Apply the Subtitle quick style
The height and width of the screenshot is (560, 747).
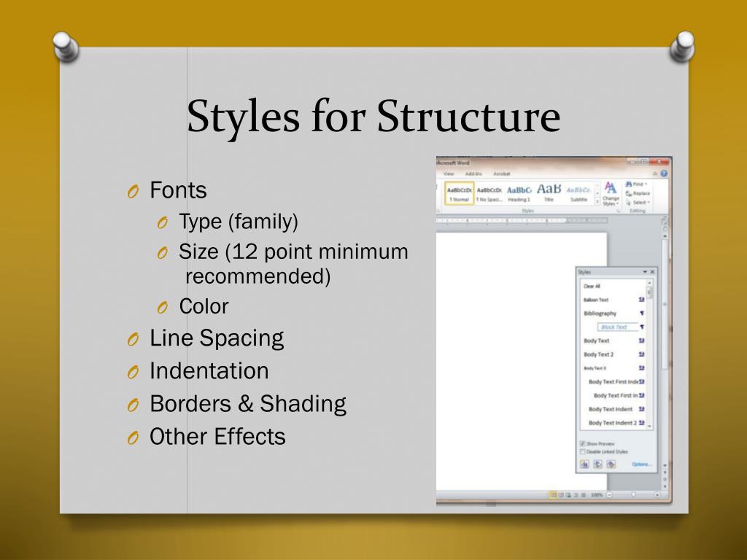[x=578, y=193]
